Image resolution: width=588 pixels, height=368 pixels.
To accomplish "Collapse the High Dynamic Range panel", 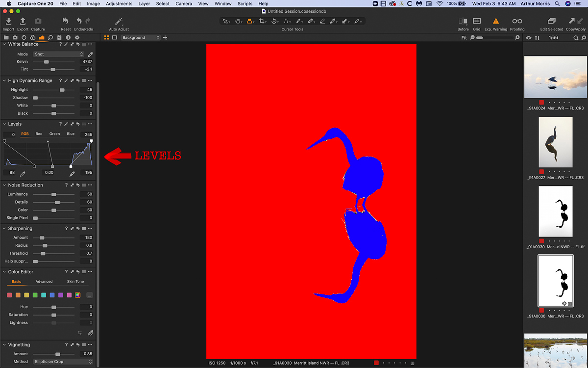I will [4, 80].
